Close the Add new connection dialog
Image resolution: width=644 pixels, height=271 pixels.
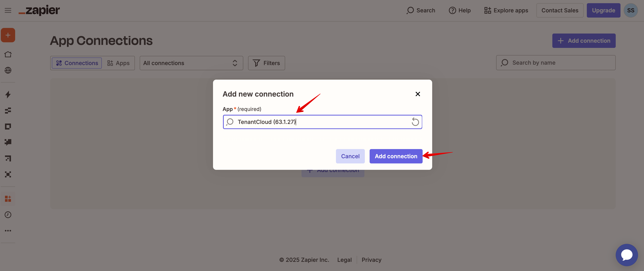click(418, 94)
